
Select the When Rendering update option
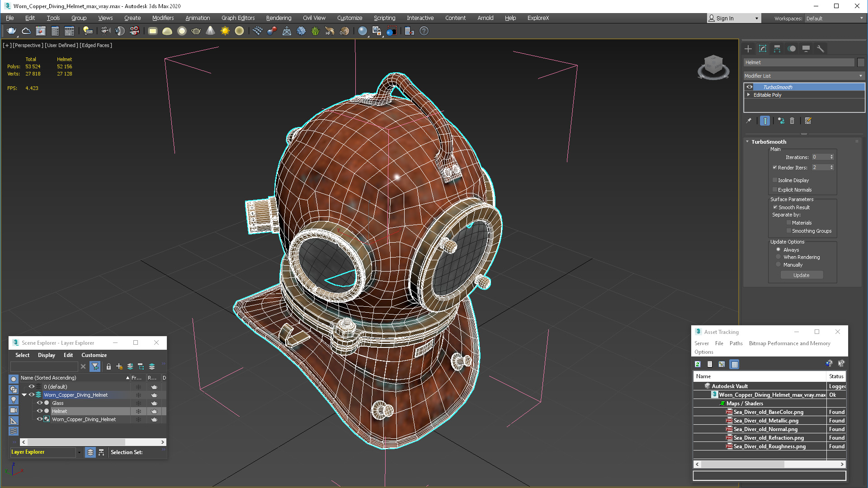[x=778, y=257]
